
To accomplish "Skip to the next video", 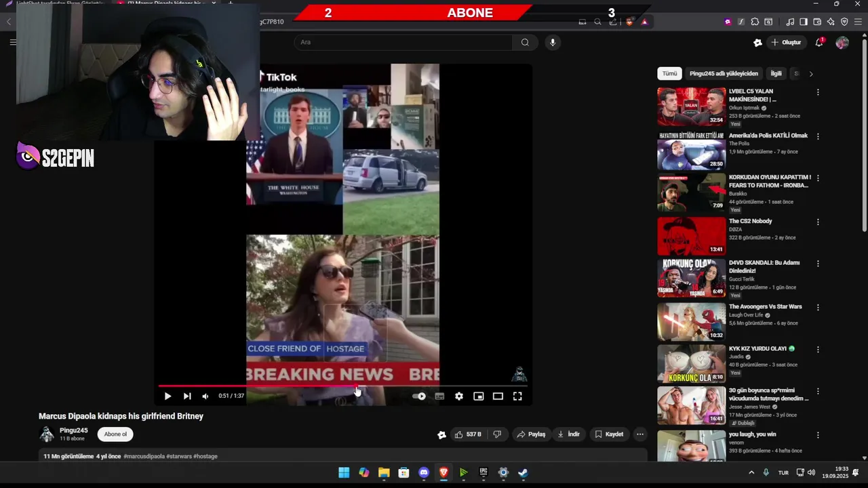I will coord(187,396).
